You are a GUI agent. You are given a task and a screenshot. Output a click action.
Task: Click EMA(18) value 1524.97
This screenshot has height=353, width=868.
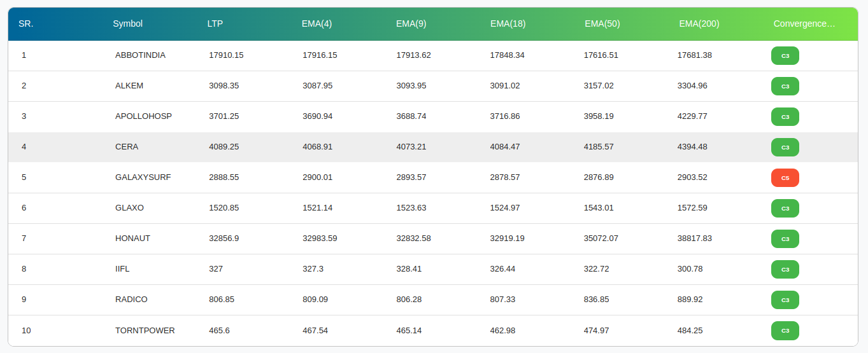click(x=505, y=208)
